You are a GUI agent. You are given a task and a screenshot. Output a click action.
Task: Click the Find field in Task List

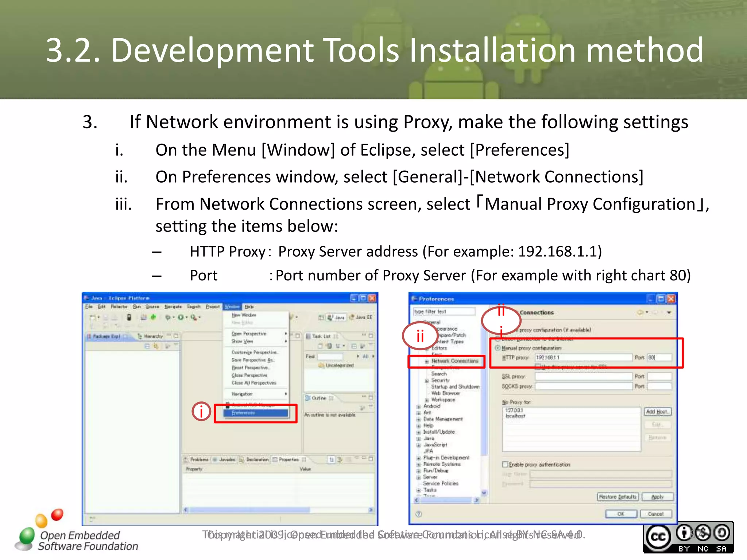point(330,356)
